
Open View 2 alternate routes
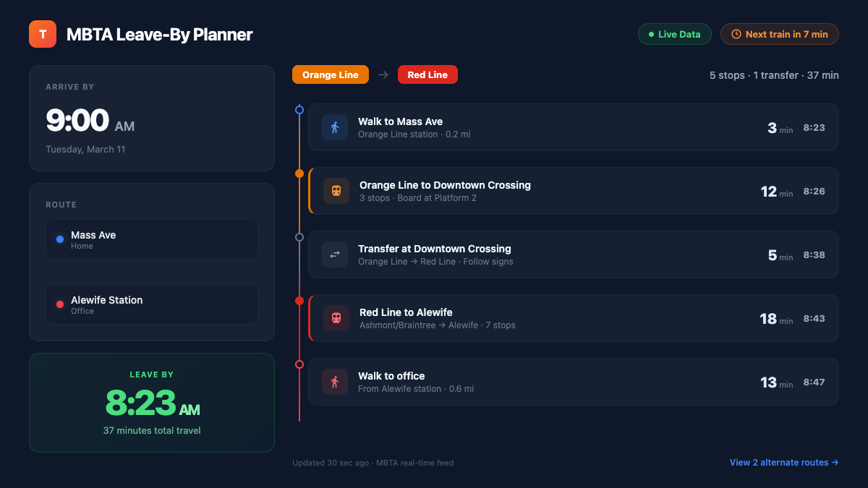pyautogui.click(x=783, y=462)
